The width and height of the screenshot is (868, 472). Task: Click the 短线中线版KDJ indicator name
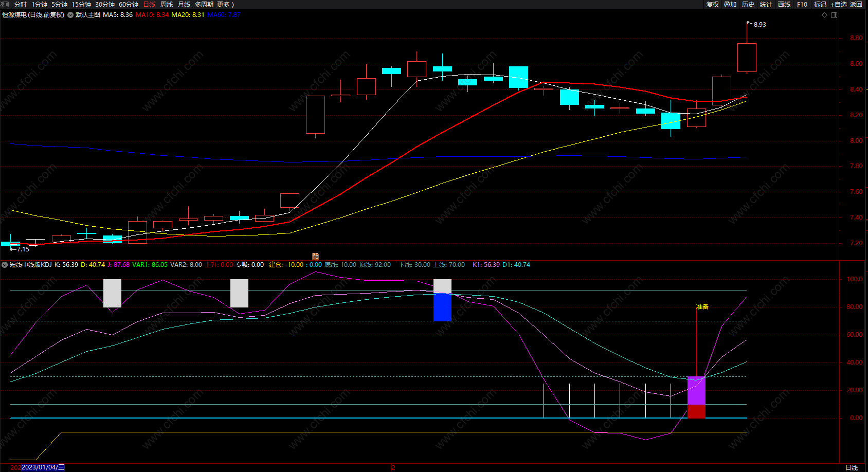pos(31,265)
